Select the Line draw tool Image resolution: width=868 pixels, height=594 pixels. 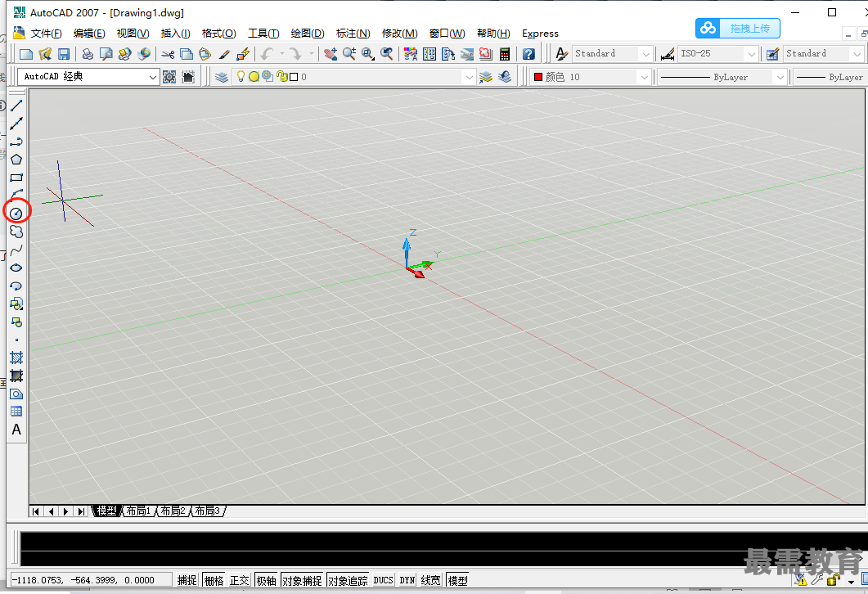pyautogui.click(x=16, y=106)
